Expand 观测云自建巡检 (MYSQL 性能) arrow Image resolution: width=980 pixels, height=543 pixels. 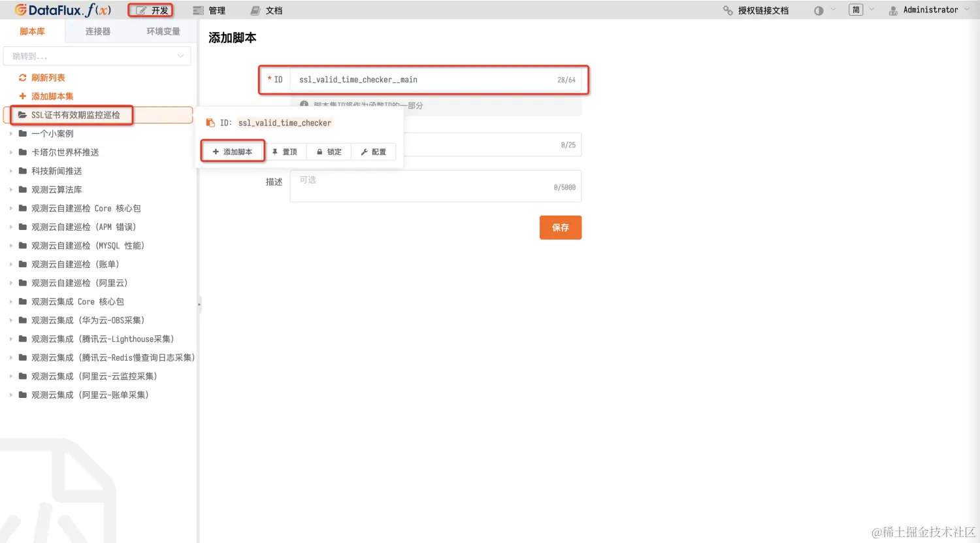pyautogui.click(x=10, y=246)
